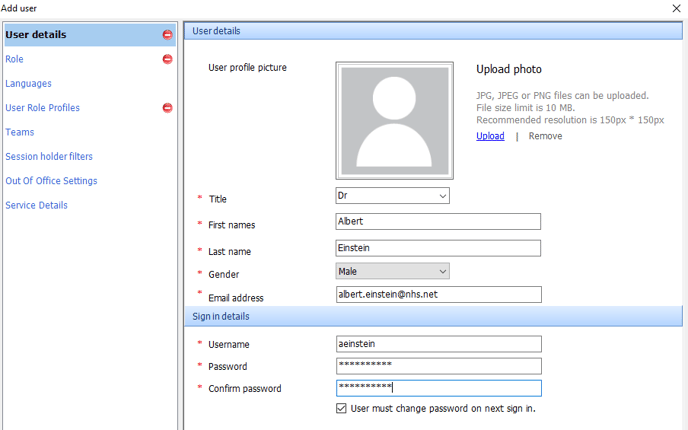Toggle User must change password checkbox

[x=342, y=408]
